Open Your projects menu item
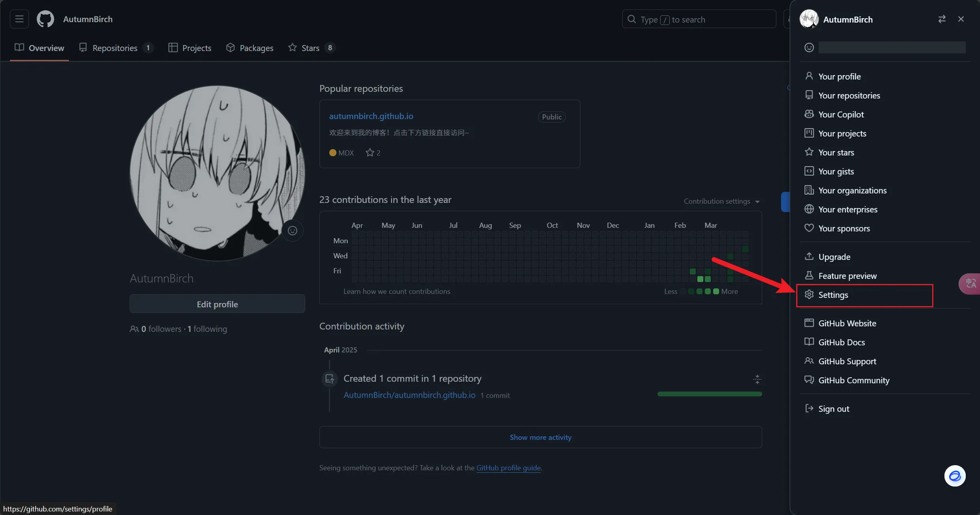This screenshot has width=980, height=515. pyautogui.click(x=885, y=133)
